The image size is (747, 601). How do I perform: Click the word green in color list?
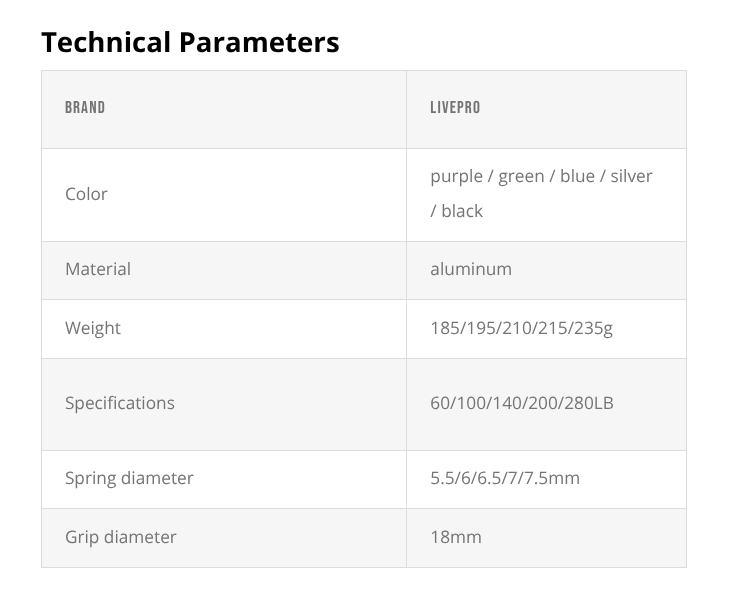tap(521, 177)
